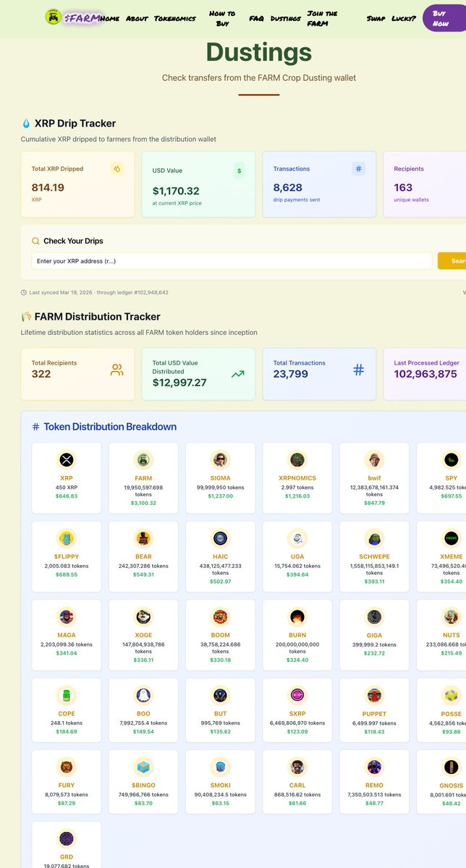Image resolution: width=466 pixels, height=868 pixels.
Task: Click the Total USD Value trending arrow icon
Action: 238,374
